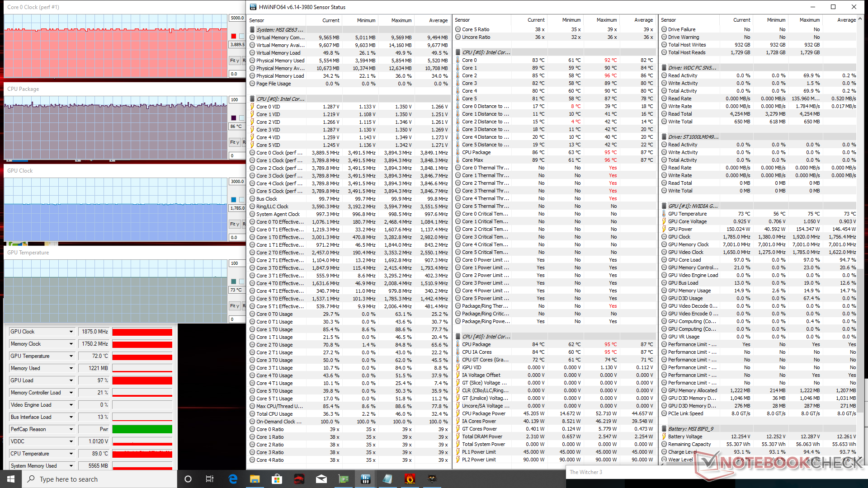The width and height of the screenshot is (868, 488).
Task: Select the System Agent Clock row
Action: point(349,214)
